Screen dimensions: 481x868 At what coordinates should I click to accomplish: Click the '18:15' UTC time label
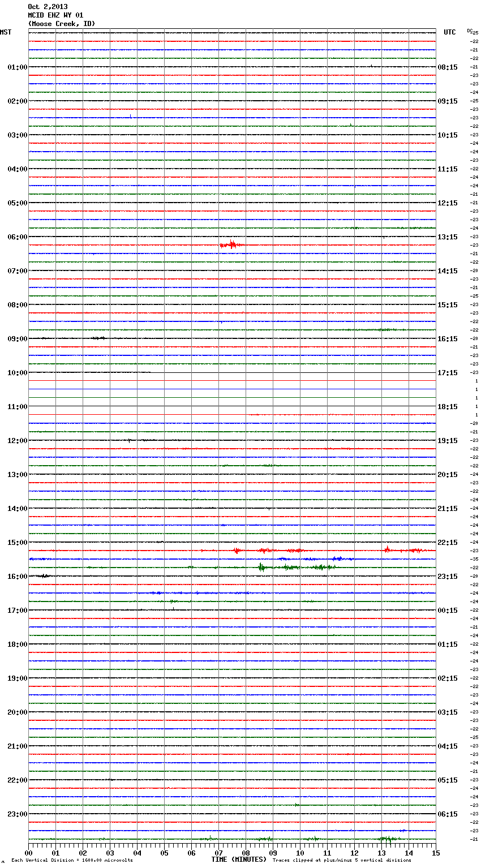tap(448, 407)
